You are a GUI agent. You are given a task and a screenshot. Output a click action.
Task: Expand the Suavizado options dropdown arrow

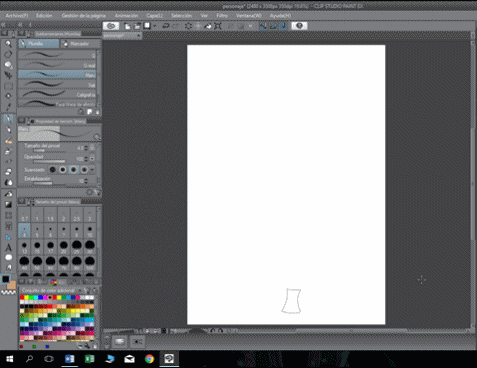point(92,170)
